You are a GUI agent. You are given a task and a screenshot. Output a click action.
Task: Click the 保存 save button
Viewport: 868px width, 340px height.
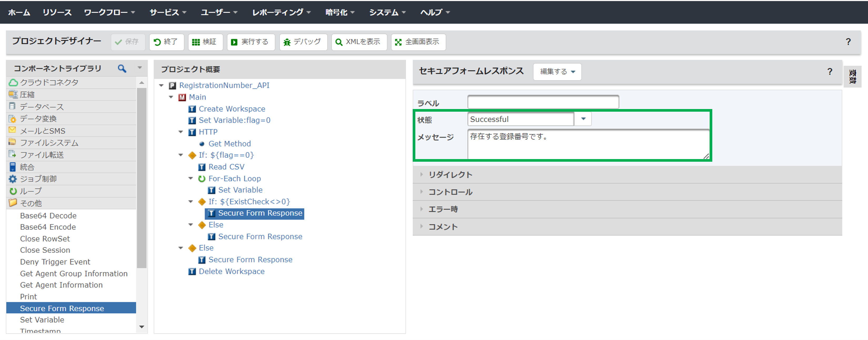(x=128, y=42)
